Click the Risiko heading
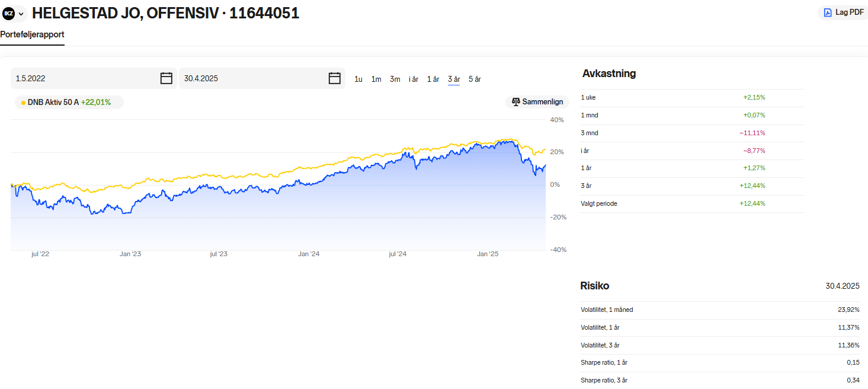 coord(594,286)
